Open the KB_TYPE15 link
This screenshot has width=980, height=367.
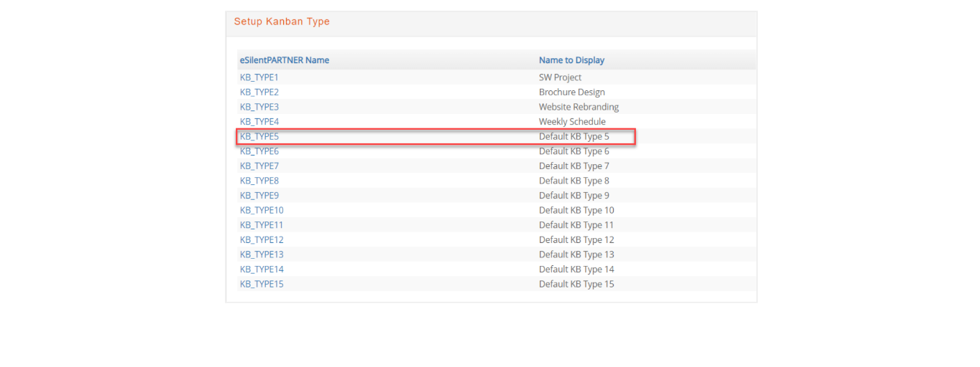[x=262, y=284]
